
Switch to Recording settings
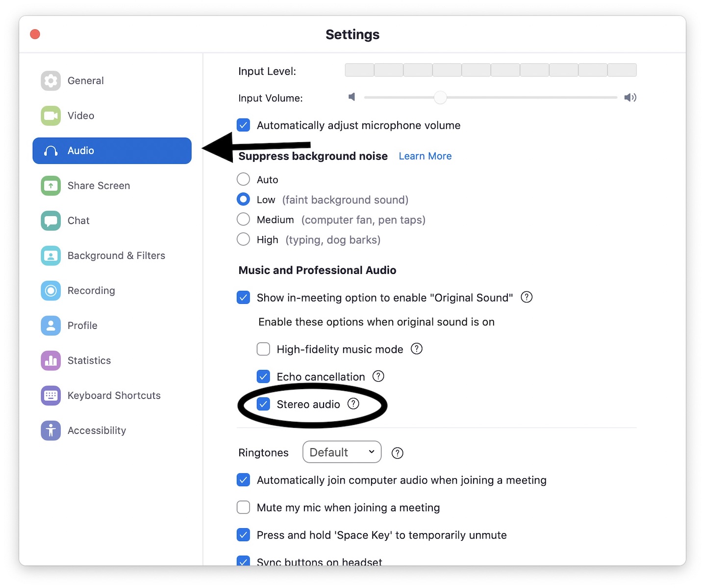coord(112,291)
